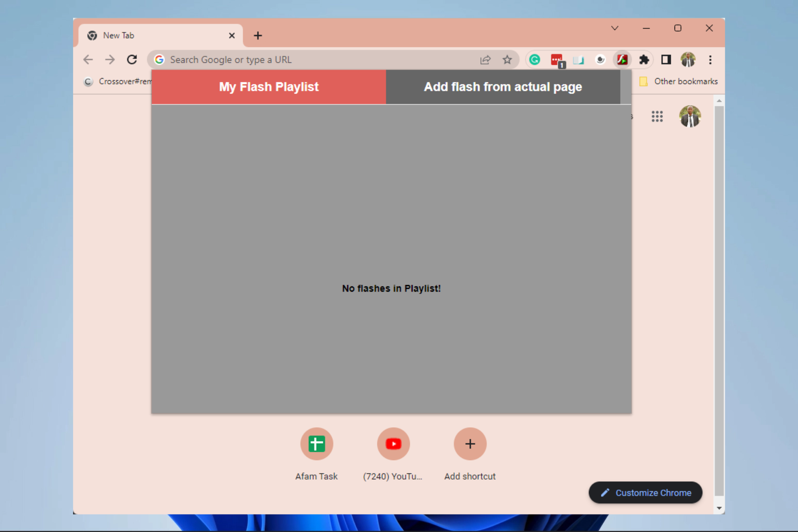The image size is (798, 532).
Task: Click the Add shortcut plus button
Action: click(470, 444)
